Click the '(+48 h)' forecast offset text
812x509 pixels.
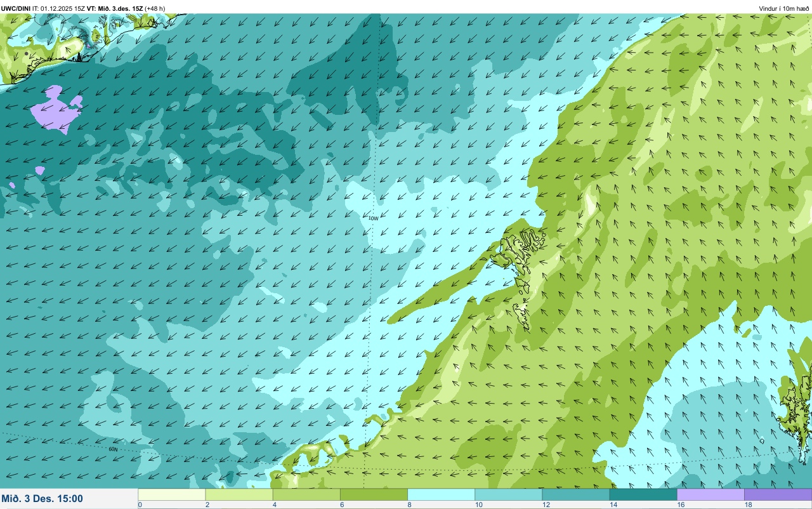[155, 8]
